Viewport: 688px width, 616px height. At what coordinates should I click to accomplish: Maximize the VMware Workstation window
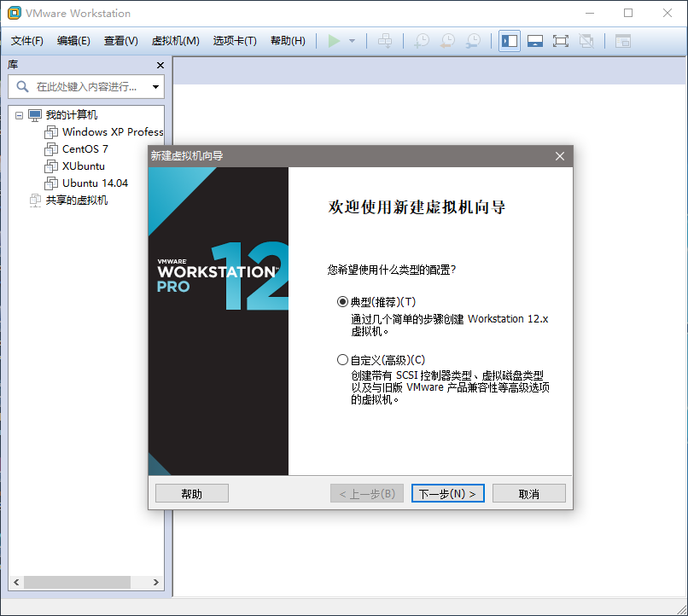coord(628,13)
